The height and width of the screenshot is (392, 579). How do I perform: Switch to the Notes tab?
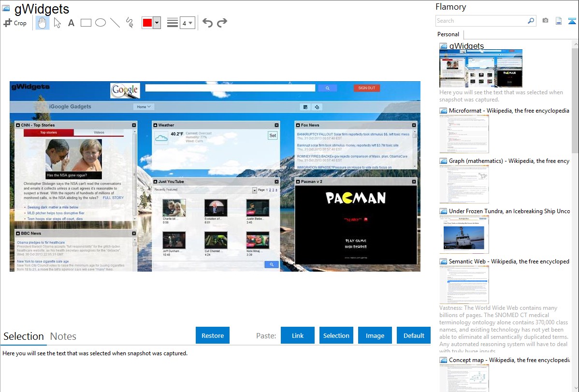point(63,336)
